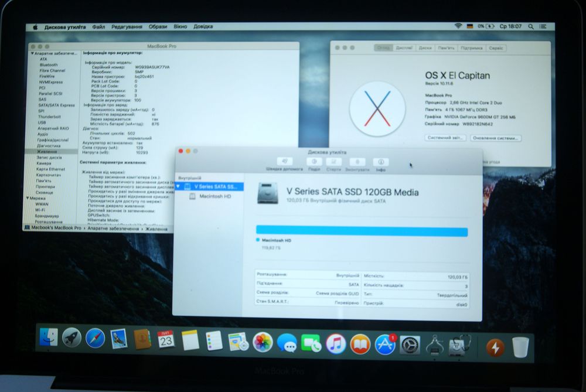
Task: Collapse the Мережа tree section
Action: pos(28,198)
